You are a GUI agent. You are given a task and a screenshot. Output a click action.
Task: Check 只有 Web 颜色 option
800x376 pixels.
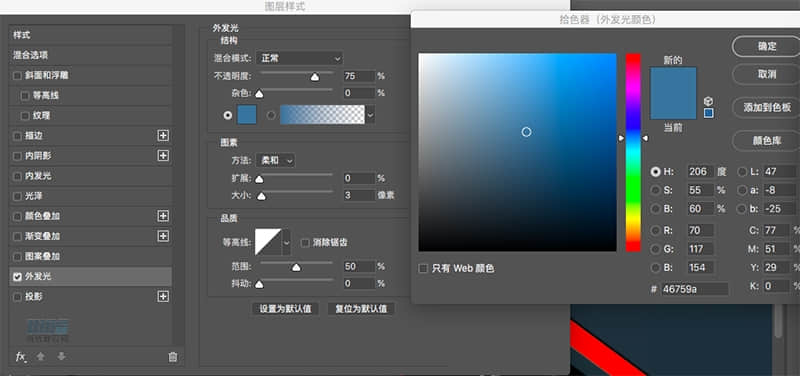click(423, 268)
